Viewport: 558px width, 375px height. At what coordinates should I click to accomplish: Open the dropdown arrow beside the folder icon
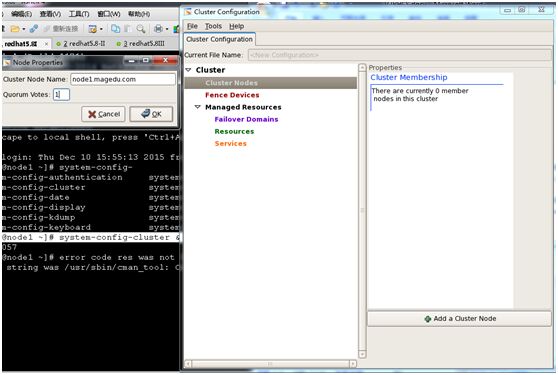tap(24, 29)
